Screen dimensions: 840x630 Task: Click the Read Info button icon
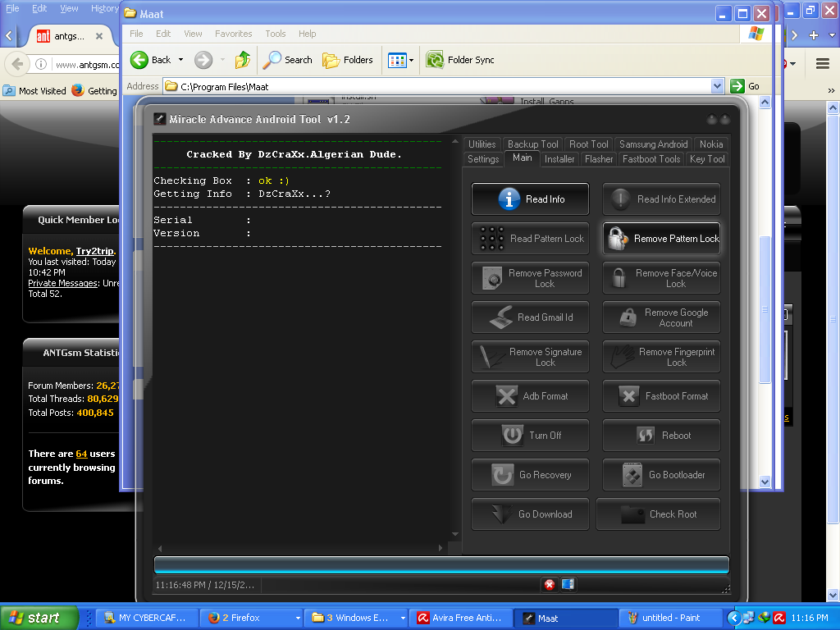coord(509,199)
